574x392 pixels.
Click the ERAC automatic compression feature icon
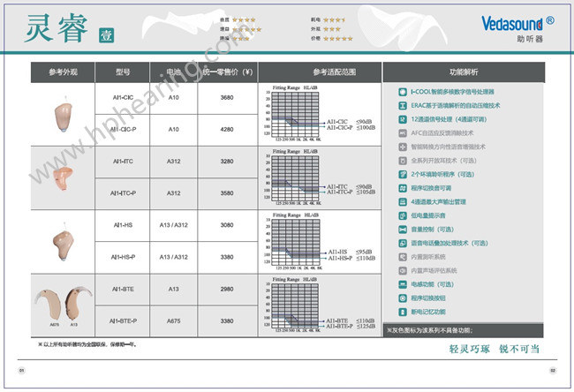[x=403, y=106]
